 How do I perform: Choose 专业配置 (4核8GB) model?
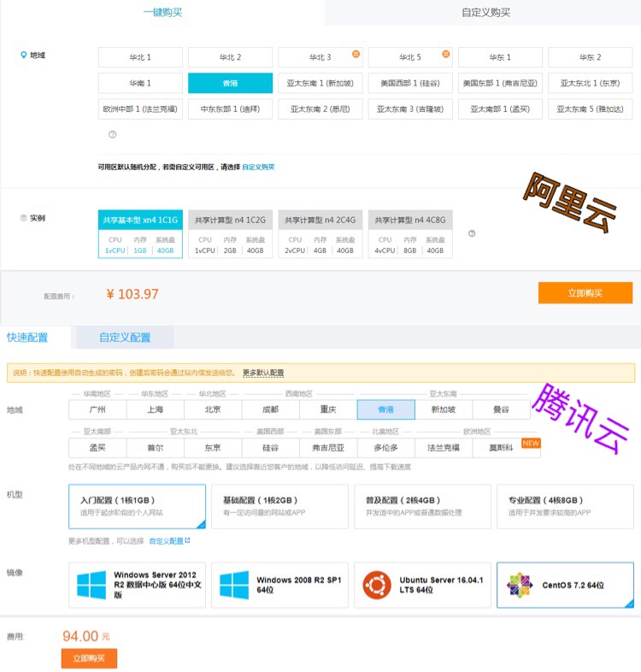(565, 507)
